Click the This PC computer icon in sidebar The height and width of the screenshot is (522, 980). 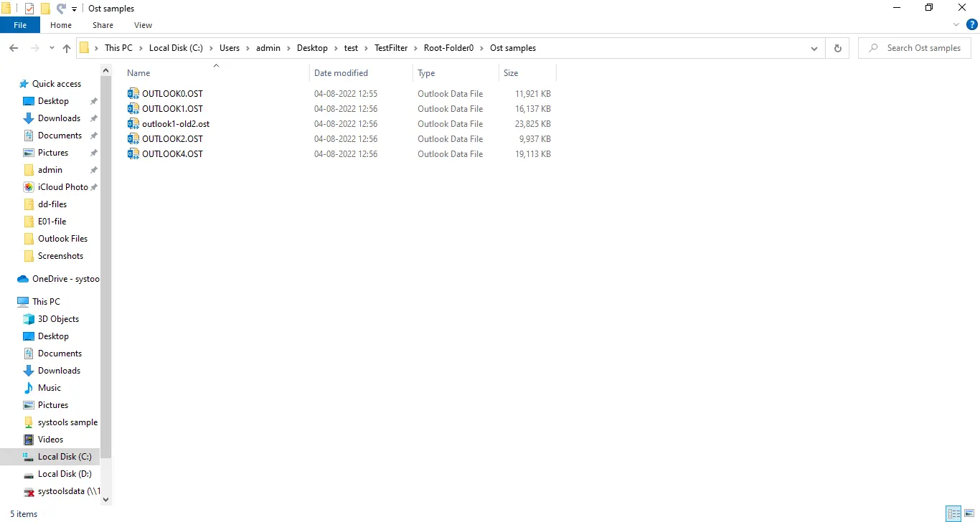(x=23, y=302)
